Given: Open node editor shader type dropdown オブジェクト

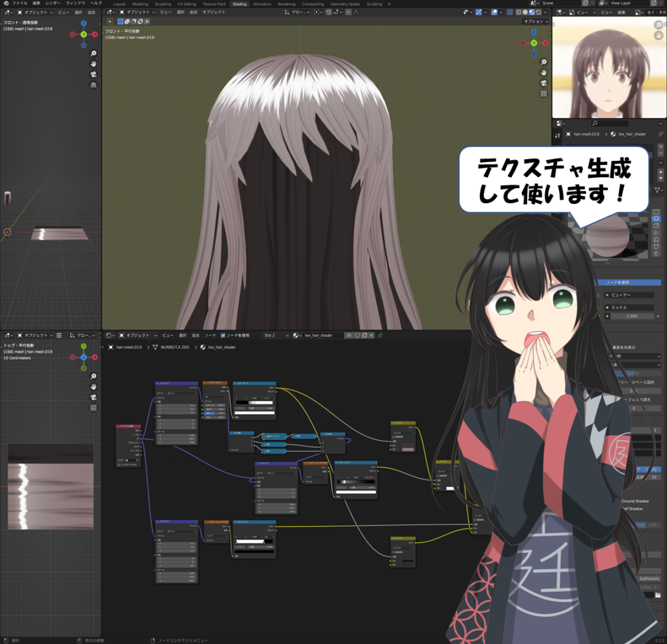Looking at the screenshot, I should [x=138, y=335].
